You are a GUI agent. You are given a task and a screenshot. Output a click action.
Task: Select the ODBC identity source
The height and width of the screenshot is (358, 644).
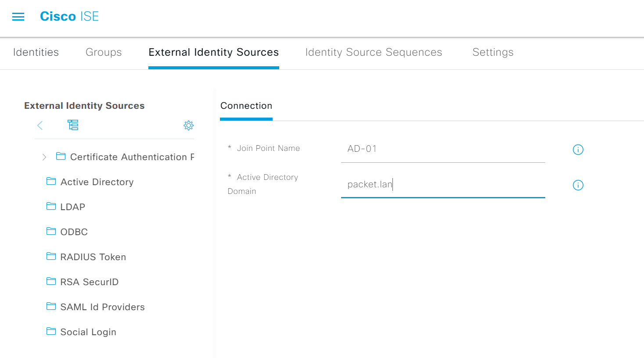pyautogui.click(x=74, y=232)
